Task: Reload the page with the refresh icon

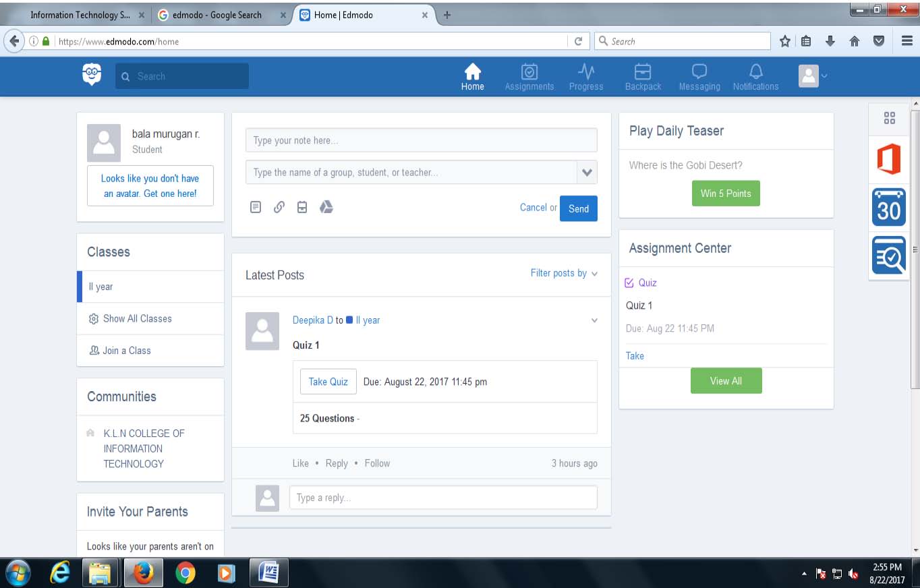Action: coord(578,41)
